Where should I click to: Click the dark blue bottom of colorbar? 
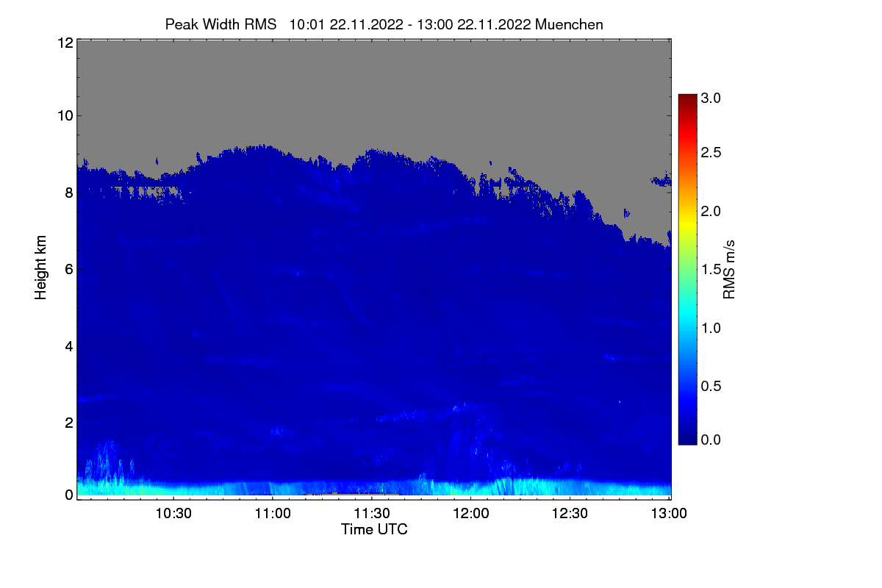tap(686, 437)
